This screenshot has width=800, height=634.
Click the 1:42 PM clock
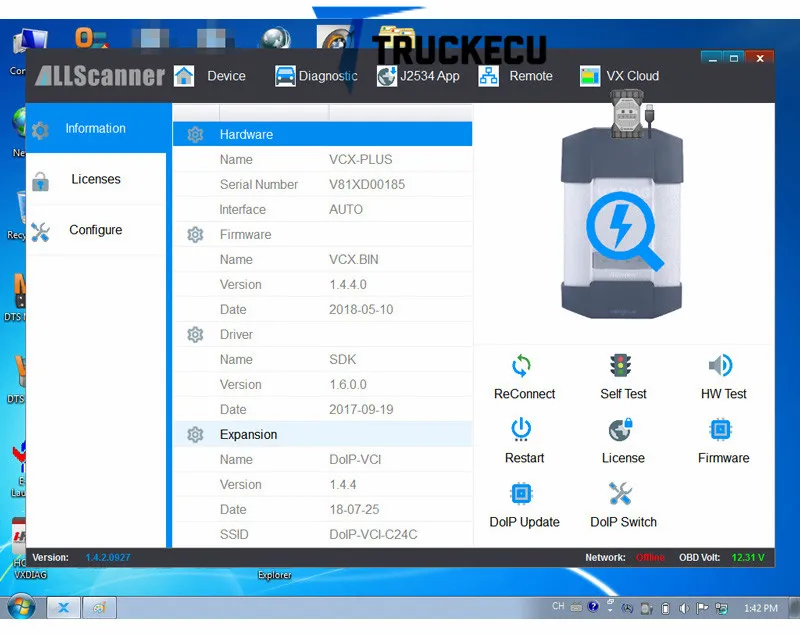760,608
